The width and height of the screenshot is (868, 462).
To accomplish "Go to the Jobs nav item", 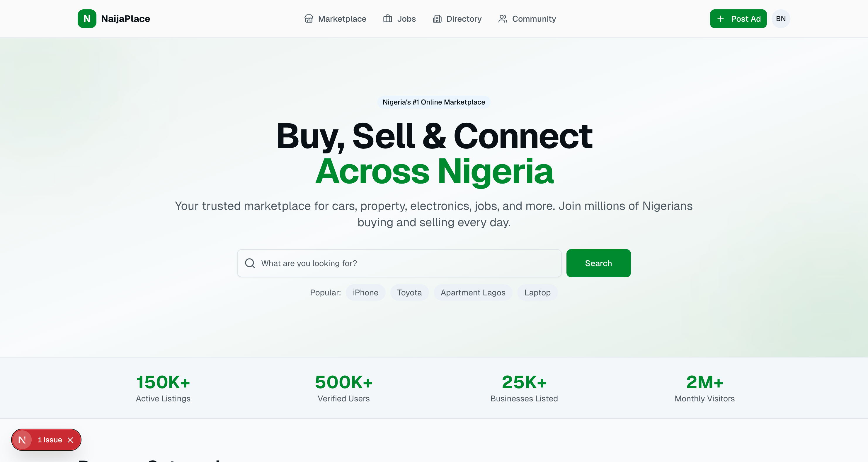I will (x=406, y=19).
